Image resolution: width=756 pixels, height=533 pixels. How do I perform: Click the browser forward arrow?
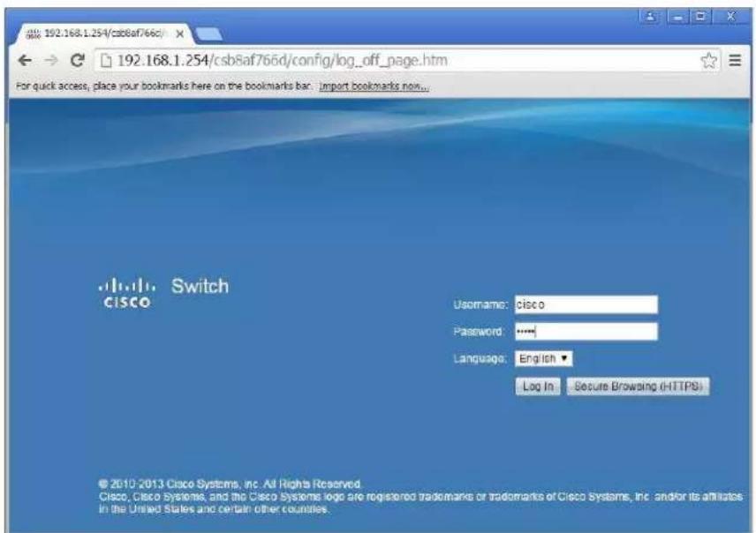pyautogui.click(x=50, y=60)
